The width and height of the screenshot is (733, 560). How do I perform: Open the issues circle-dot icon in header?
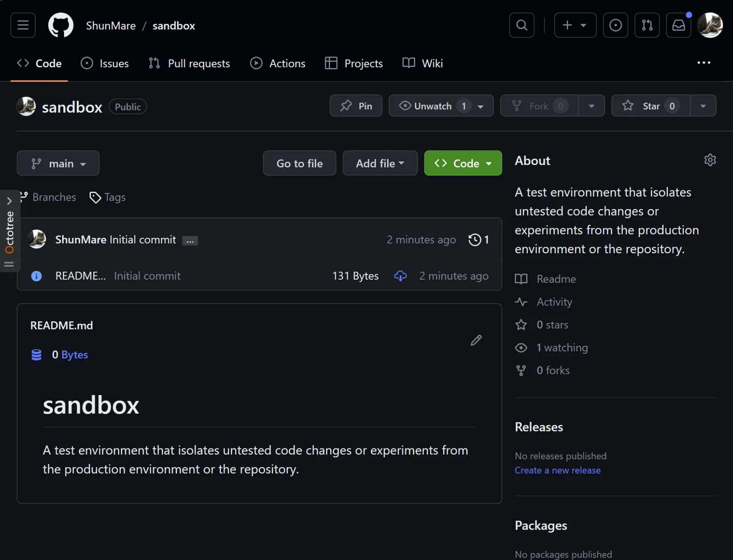click(615, 25)
